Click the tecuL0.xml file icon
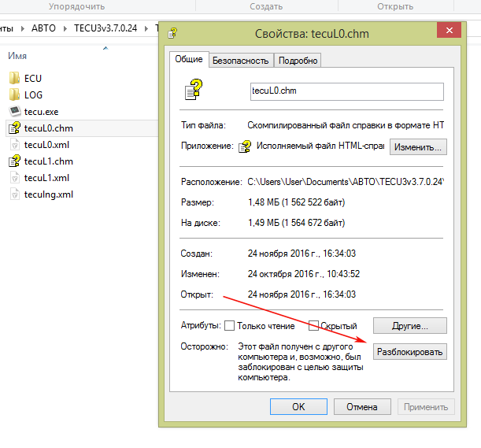This screenshot has width=481, height=448. (15, 145)
